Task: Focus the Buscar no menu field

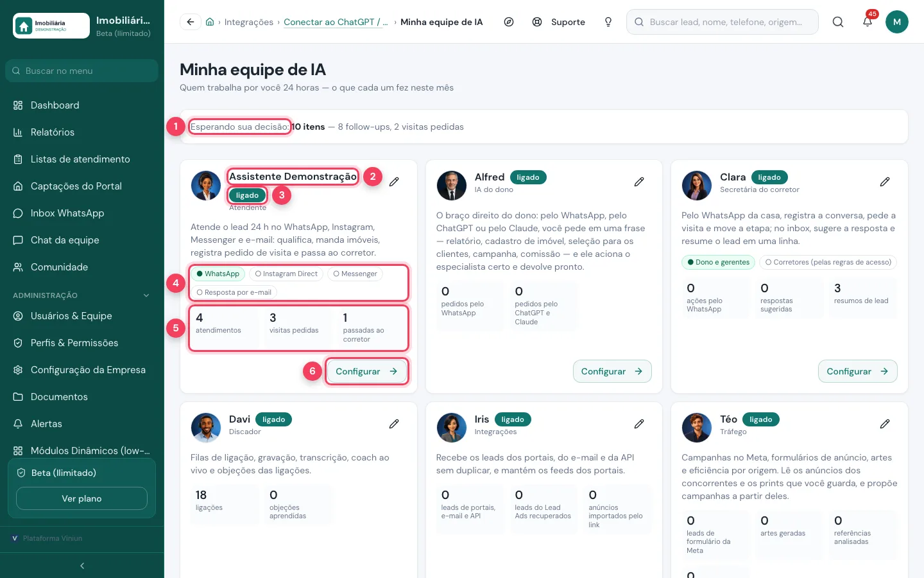Action: click(x=81, y=71)
